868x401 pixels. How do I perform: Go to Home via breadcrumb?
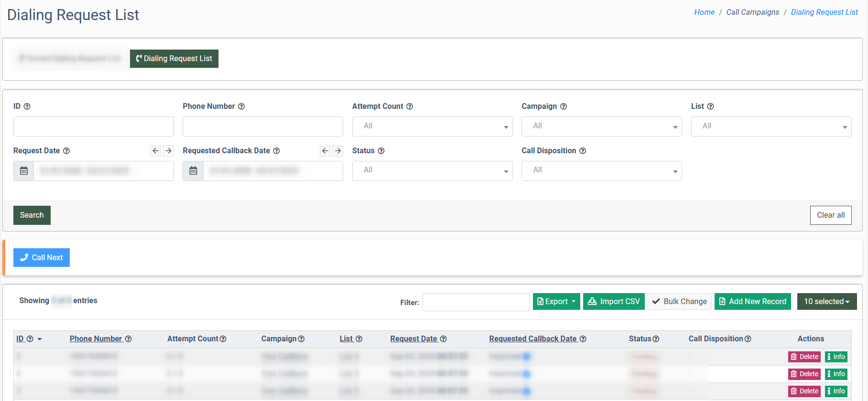704,12
